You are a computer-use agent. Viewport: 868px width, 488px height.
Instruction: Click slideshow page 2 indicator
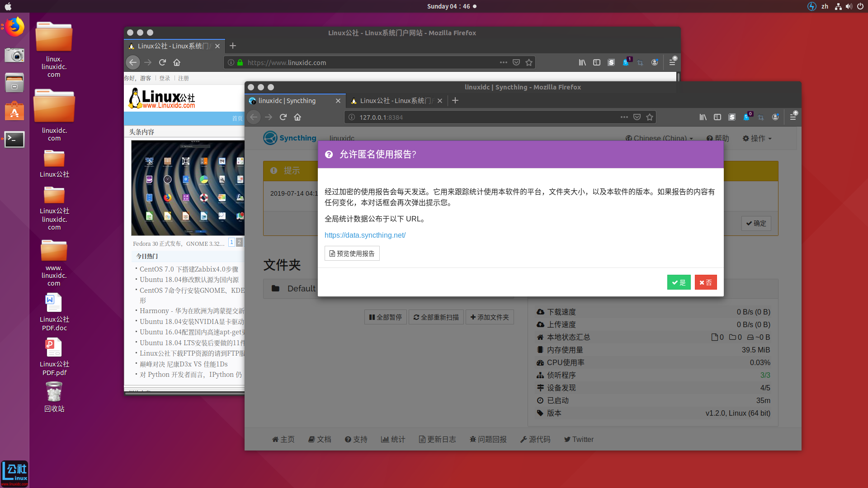tap(239, 242)
